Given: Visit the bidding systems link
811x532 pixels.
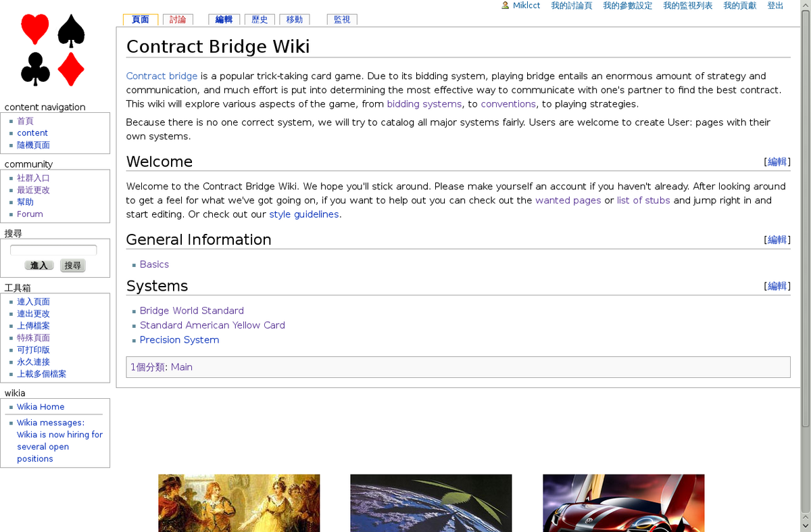Looking at the screenshot, I should tap(424, 103).
